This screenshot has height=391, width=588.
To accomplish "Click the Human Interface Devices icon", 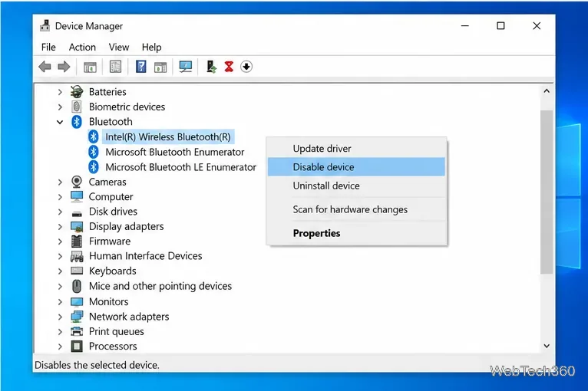I will [77, 256].
